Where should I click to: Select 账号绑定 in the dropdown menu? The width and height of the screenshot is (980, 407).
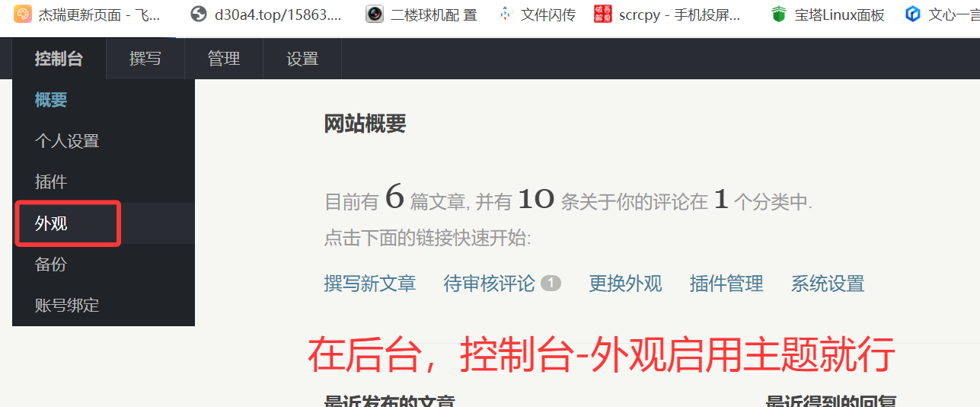pyautogui.click(x=104, y=306)
